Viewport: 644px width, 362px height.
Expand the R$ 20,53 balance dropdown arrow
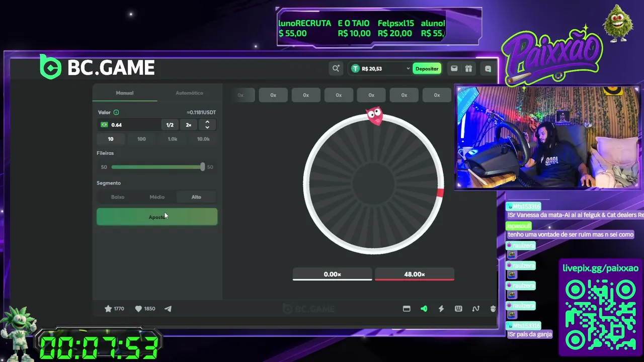point(408,68)
